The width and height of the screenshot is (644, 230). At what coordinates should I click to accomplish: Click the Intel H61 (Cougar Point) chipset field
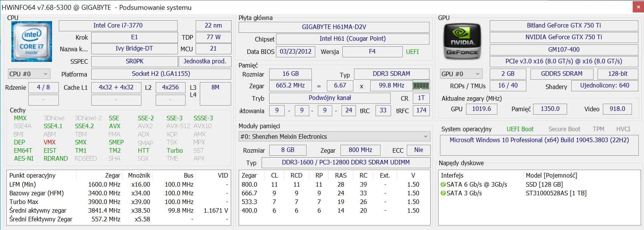point(353,39)
